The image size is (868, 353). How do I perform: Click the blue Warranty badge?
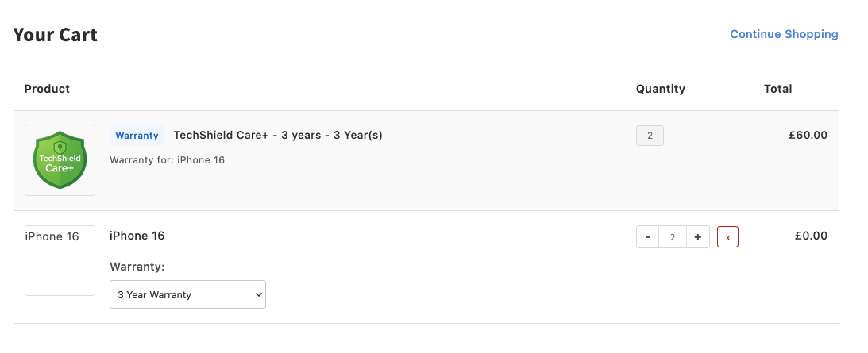[x=137, y=136]
